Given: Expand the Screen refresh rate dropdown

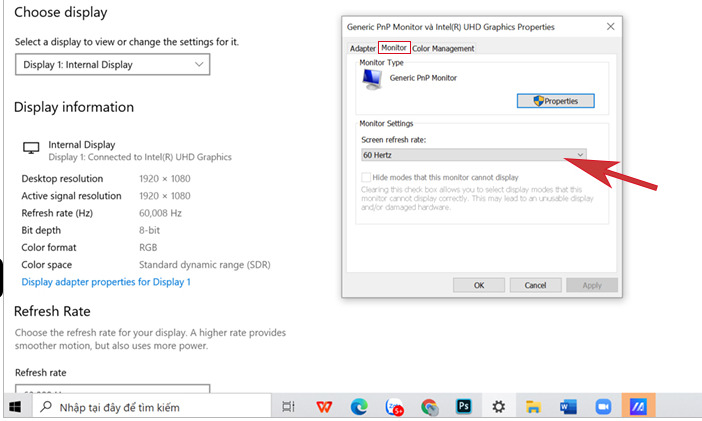Looking at the screenshot, I should tap(473, 155).
